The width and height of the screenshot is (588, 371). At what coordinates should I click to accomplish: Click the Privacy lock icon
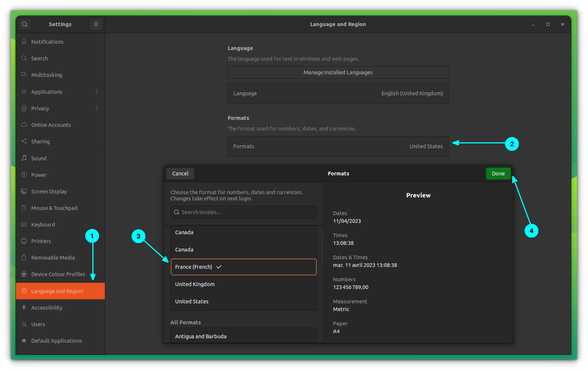point(24,108)
